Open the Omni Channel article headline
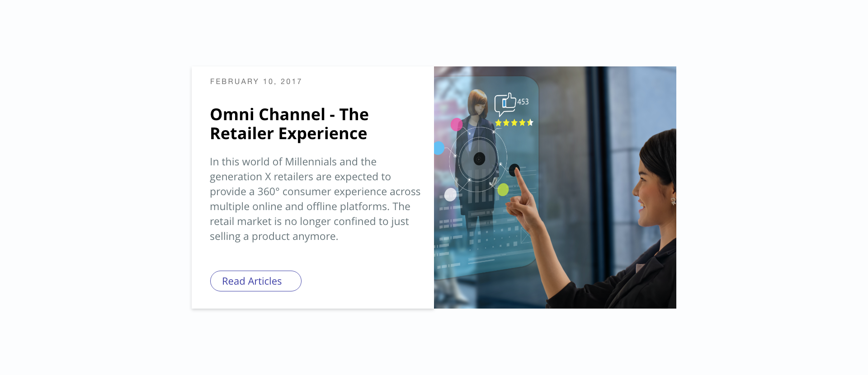This screenshot has width=868, height=375. 289,124
